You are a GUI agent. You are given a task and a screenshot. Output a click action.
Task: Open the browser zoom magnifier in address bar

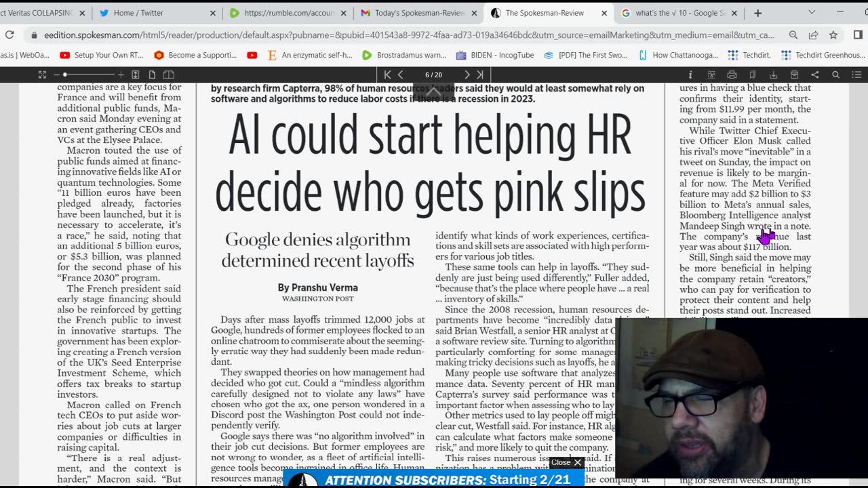pos(793,35)
